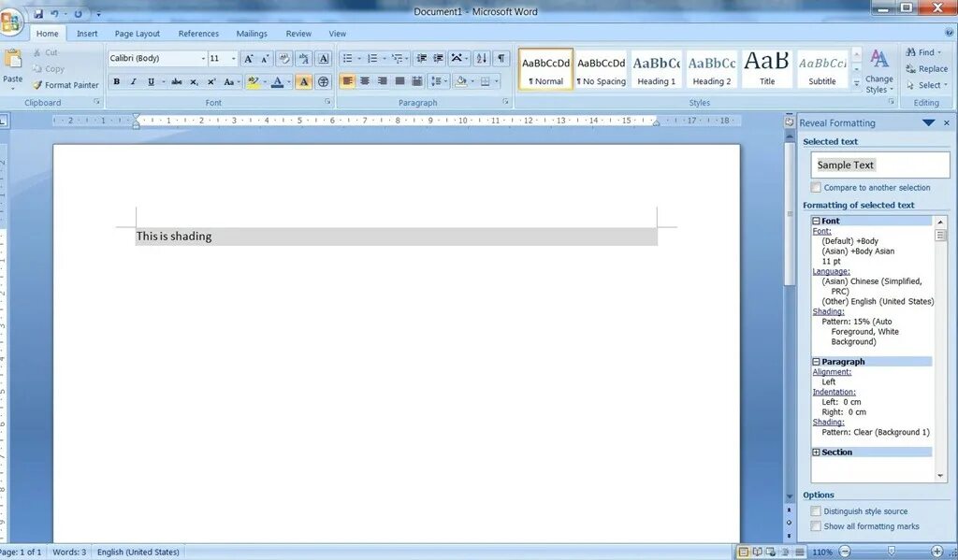
Task: Apply Italic formatting
Action: [133, 81]
